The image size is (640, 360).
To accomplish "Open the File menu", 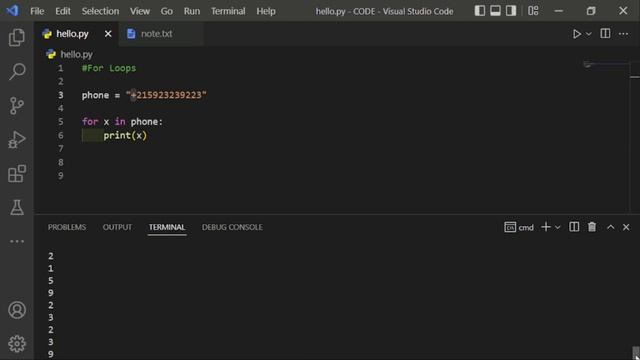I will pyautogui.click(x=37, y=11).
